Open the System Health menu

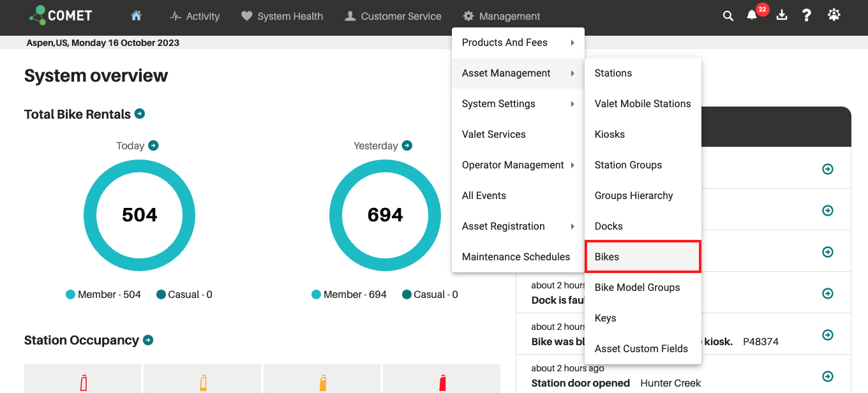282,16
